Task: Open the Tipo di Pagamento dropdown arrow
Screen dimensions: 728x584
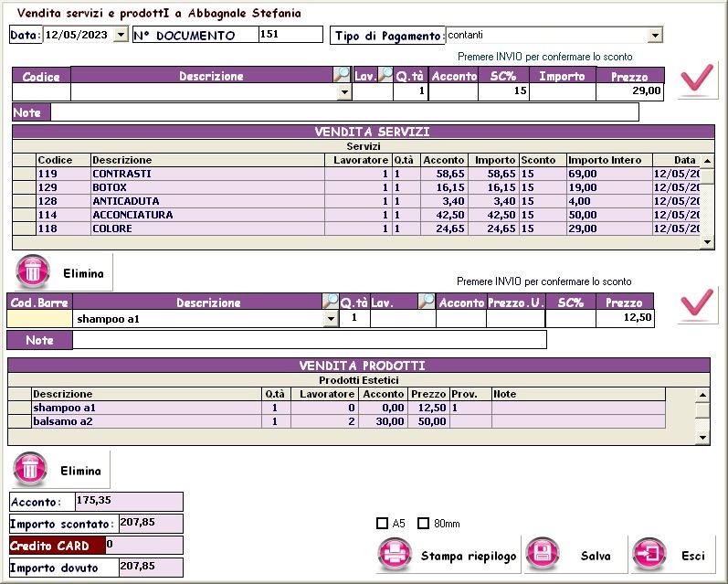Action: [655, 36]
